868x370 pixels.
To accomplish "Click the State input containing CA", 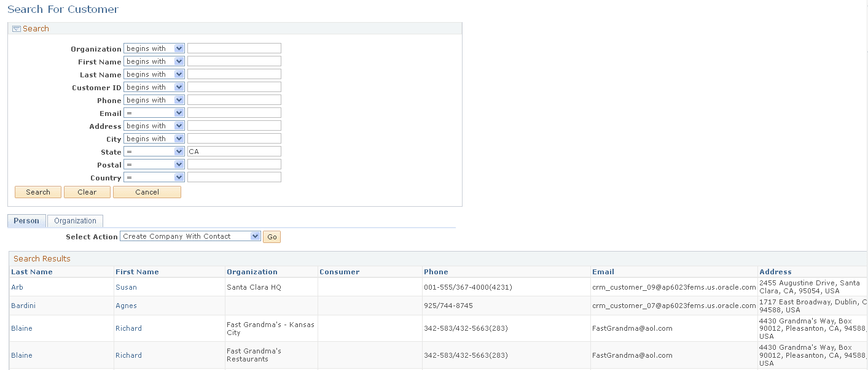I will click(234, 151).
